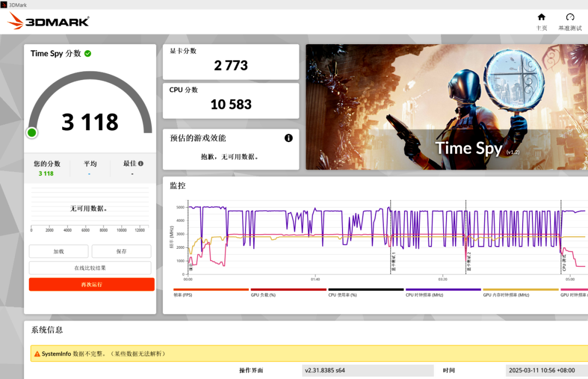Click the 显卡测试 2 marker on chart
588x379 pixels.
point(469,261)
